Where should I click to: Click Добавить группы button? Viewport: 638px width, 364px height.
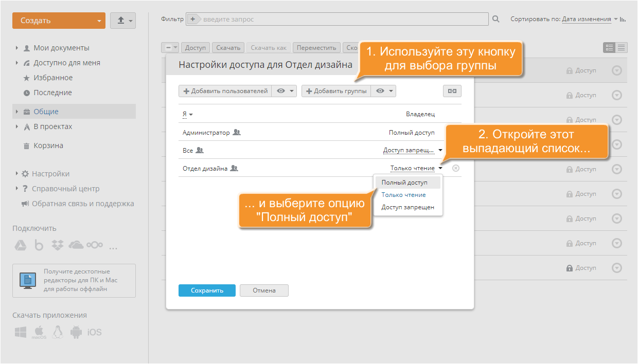pos(336,91)
